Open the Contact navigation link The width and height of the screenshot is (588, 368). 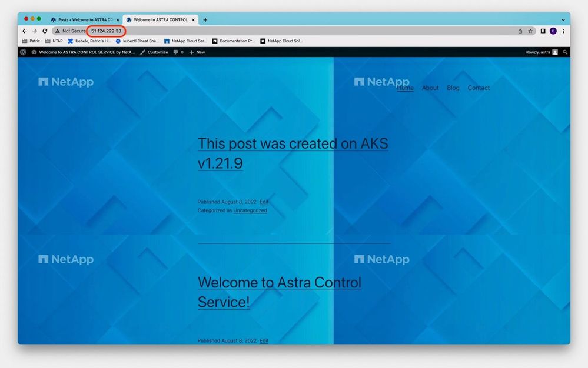pyautogui.click(x=479, y=88)
